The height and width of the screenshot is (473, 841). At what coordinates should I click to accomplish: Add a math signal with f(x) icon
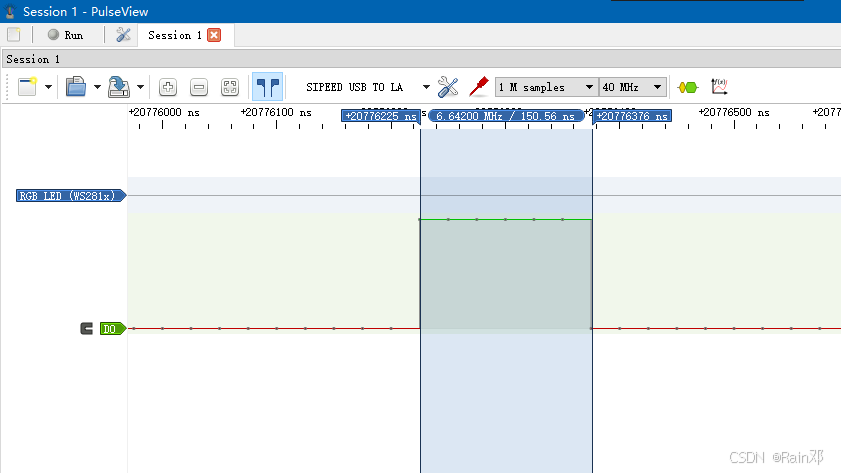[x=719, y=87]
